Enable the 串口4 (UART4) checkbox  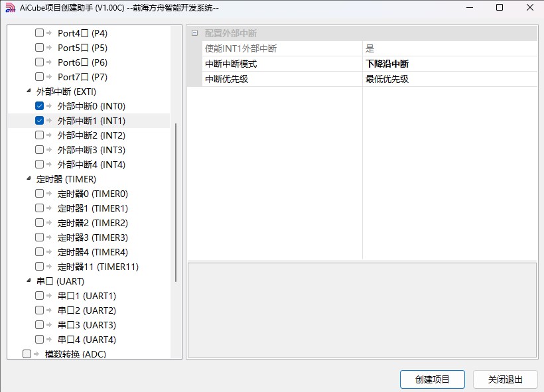[40, 339]
